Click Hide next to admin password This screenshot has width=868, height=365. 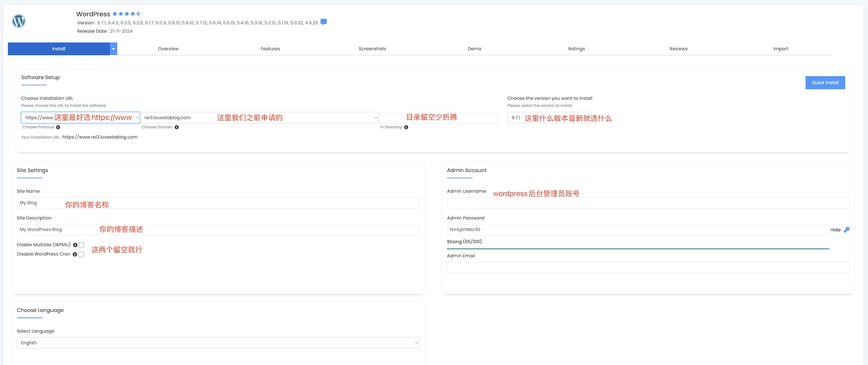835,230
